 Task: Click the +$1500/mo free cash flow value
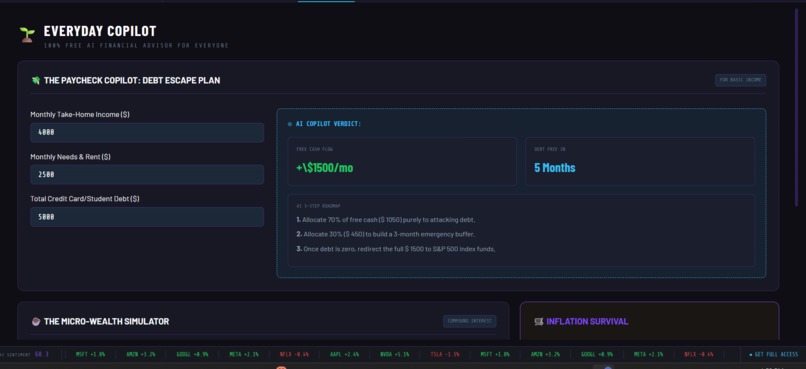click(x=324, y=168)
